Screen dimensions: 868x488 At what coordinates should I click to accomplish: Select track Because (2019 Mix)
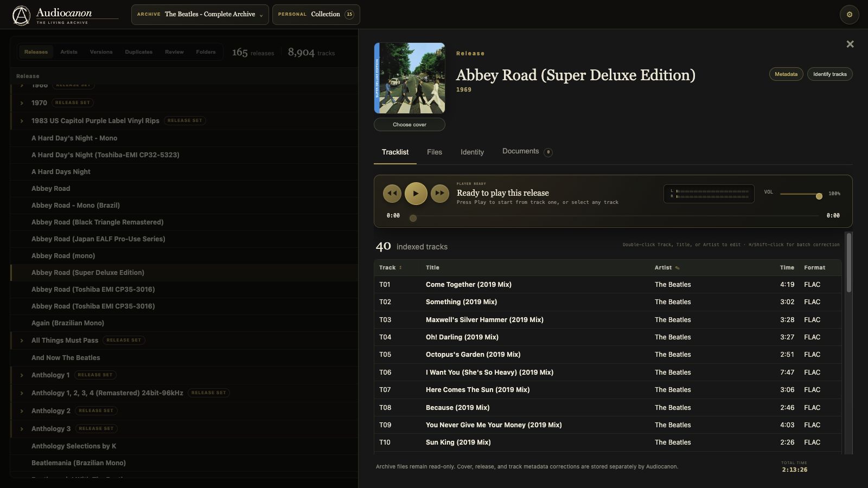tap(608, 408)
